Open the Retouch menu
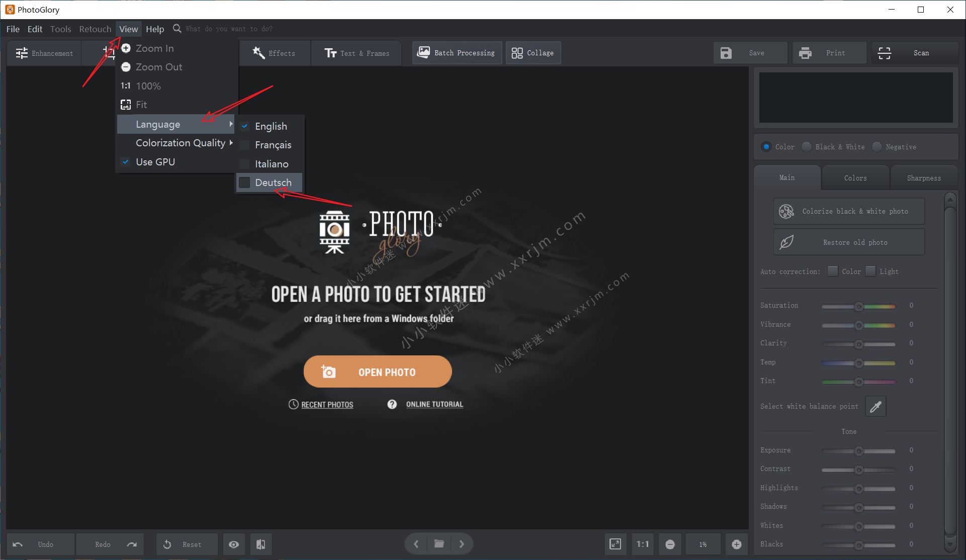This screenshot has height=560, width=966. click(95, 29)
